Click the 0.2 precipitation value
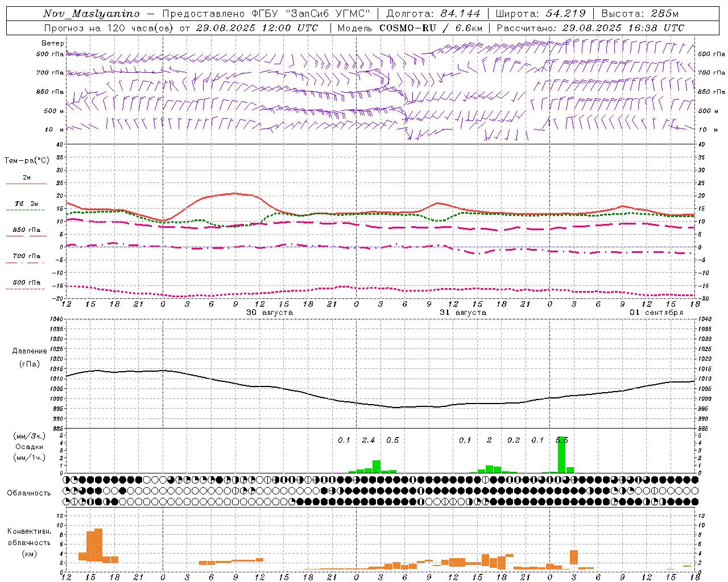Viewport: 728px width, 582px height. (514, 440)
